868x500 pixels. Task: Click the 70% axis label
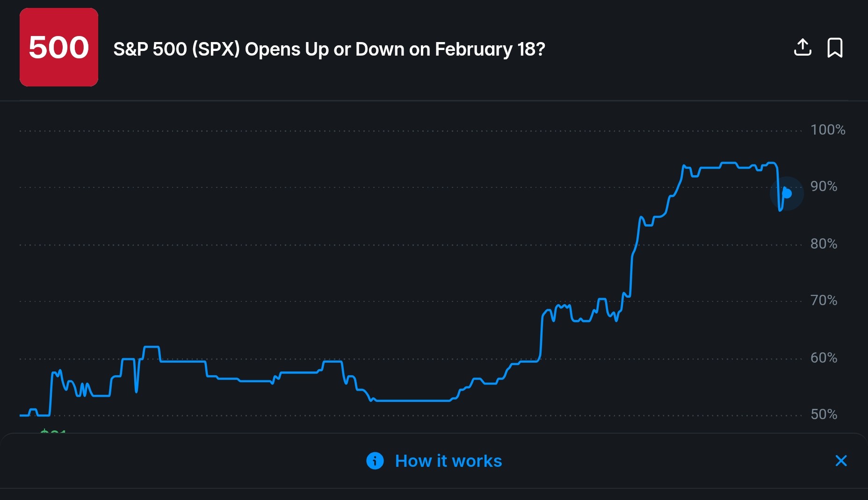tap(824, 300)
